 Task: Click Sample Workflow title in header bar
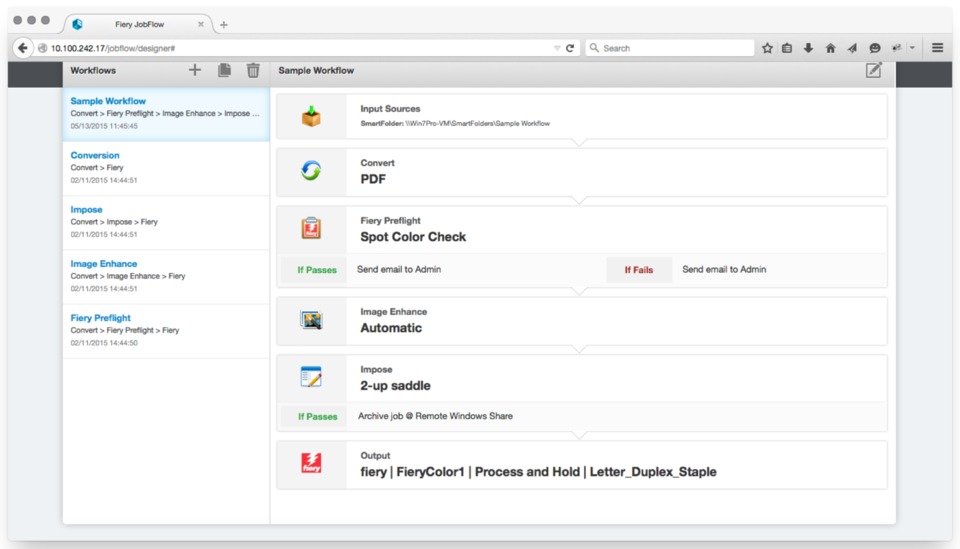click(x=316, y=70)
